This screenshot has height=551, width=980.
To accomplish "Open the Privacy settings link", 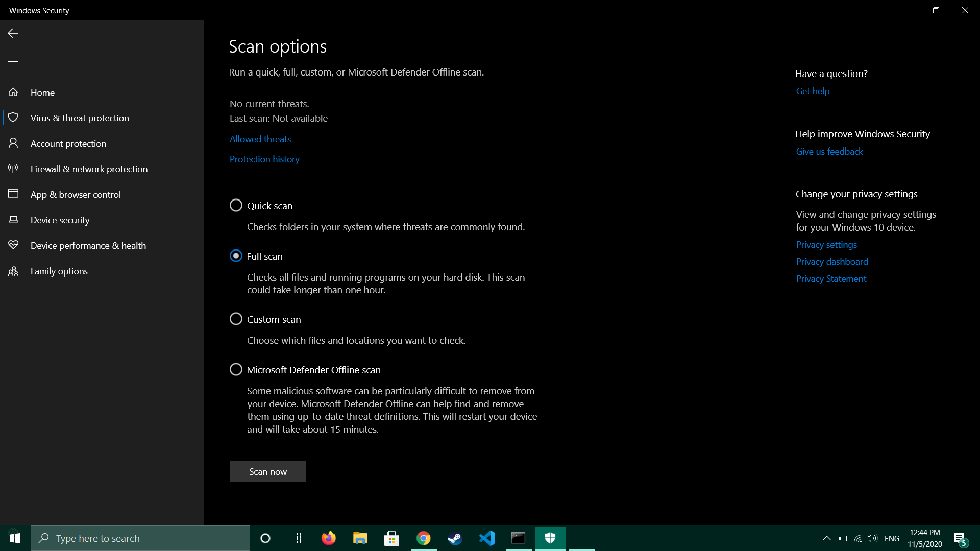I will pos(826,245).
